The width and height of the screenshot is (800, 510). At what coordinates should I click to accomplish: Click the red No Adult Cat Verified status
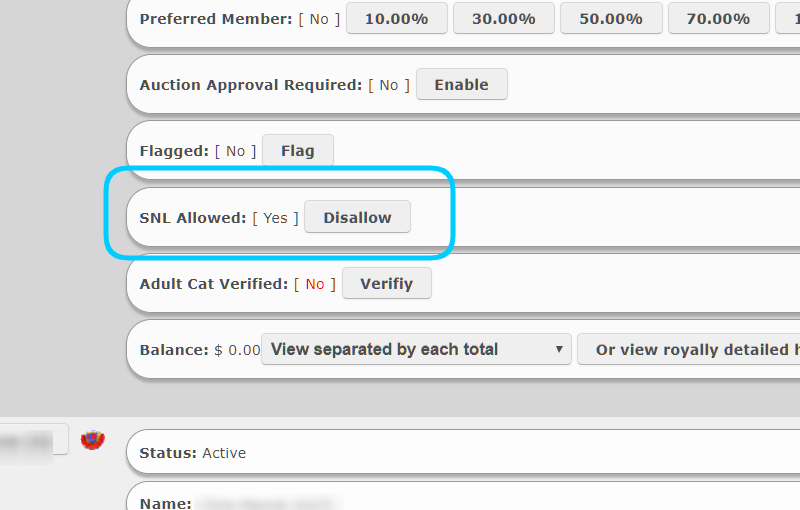point(315,284)
